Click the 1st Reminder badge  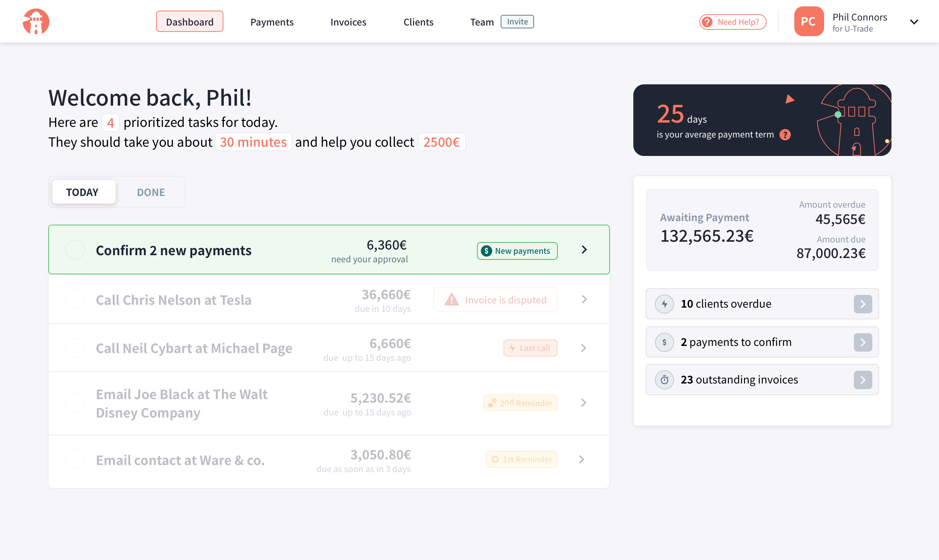(521, 460)
